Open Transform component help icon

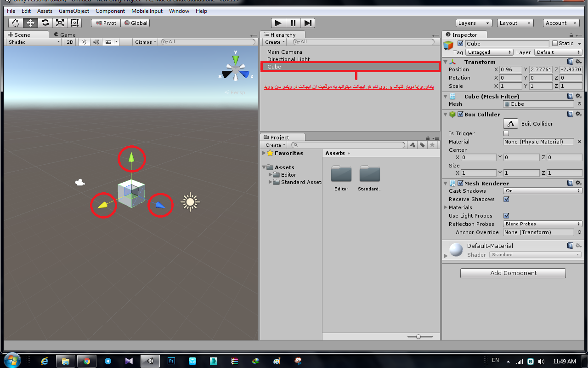[x=570, y=62]
